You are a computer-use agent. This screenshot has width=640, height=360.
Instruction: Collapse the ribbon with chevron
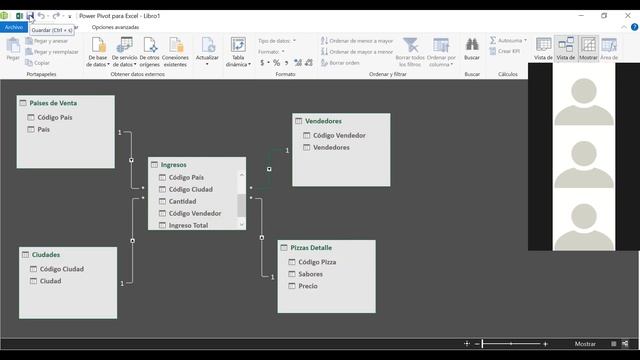624,27
